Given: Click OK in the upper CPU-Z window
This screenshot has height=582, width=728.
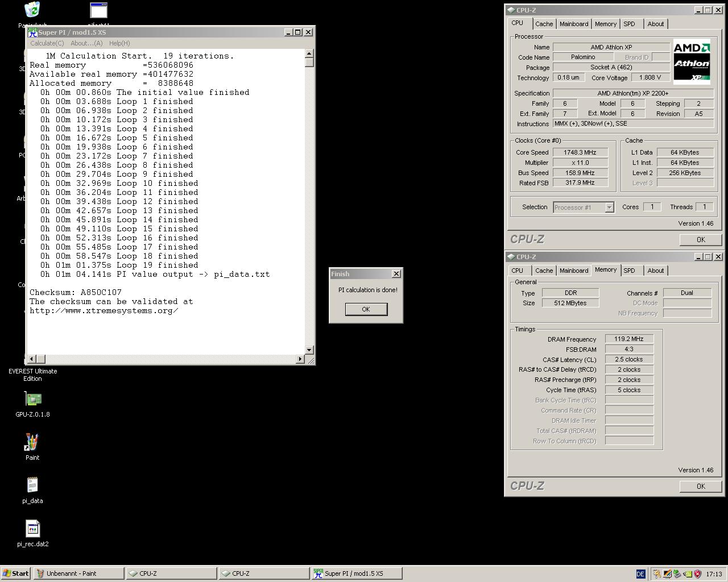Looking at the screenshot, I should click(x=701, y=239).
